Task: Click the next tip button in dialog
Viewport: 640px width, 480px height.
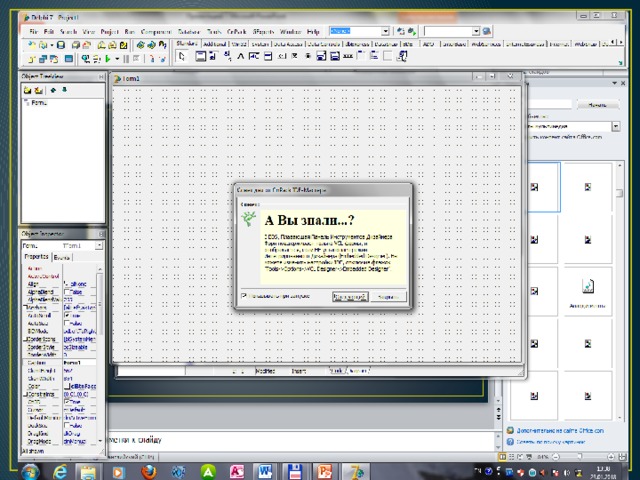Action: (x=350, y=297)
